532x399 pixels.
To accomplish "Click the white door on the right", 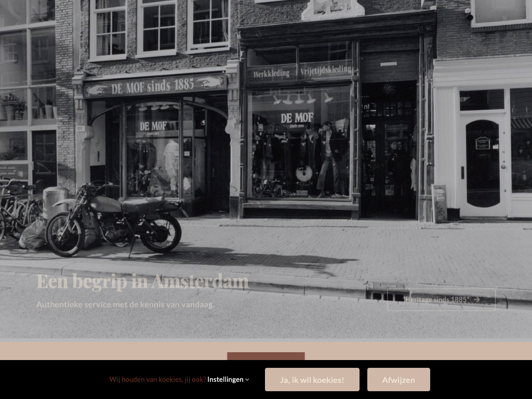I will 483,164.
